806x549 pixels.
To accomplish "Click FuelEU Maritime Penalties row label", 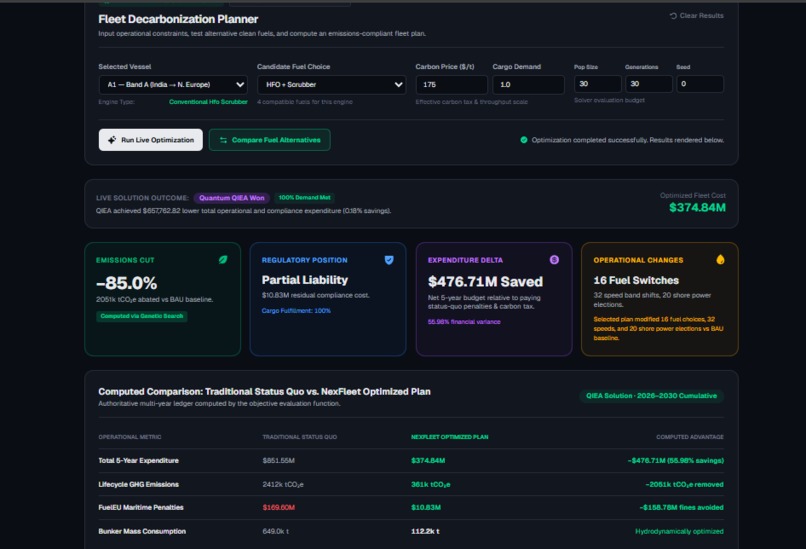I will (141, 507).
